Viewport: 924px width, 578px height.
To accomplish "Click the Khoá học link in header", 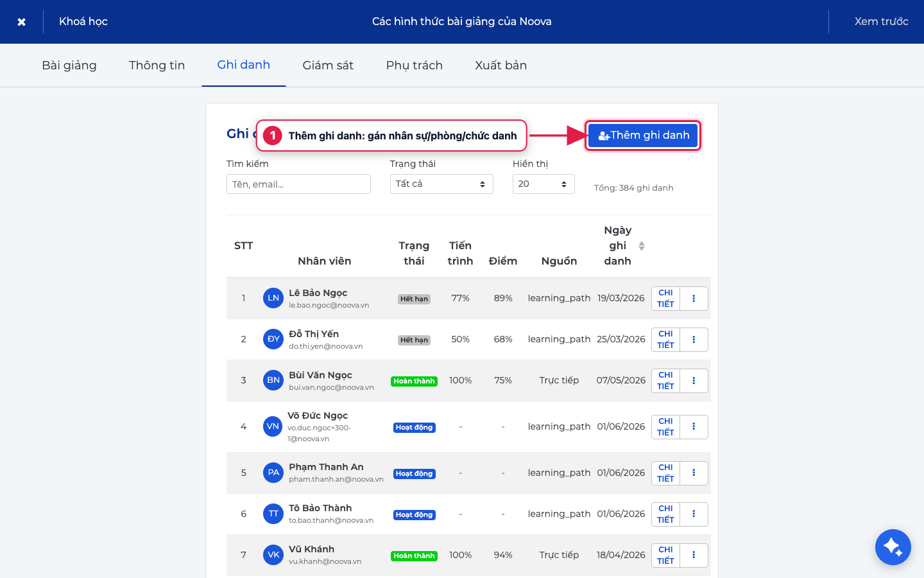I will (83, 21).
